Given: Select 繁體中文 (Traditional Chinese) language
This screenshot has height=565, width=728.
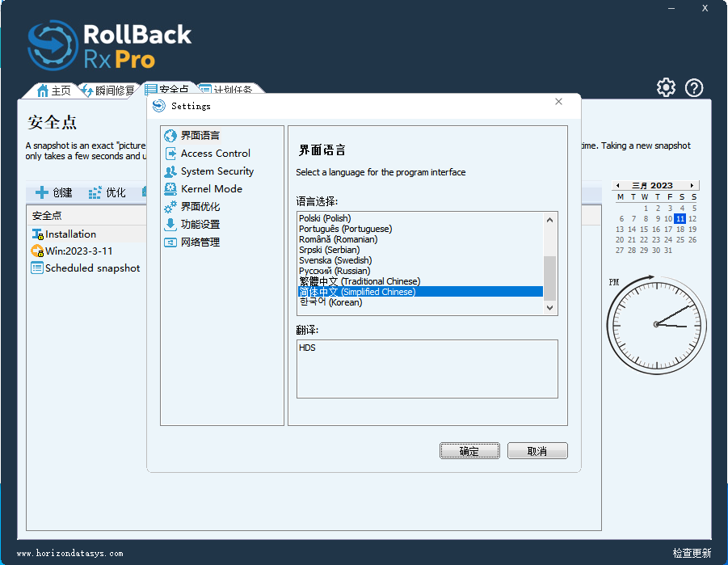Looking at the screenshot, I should (x=420, y=281).
